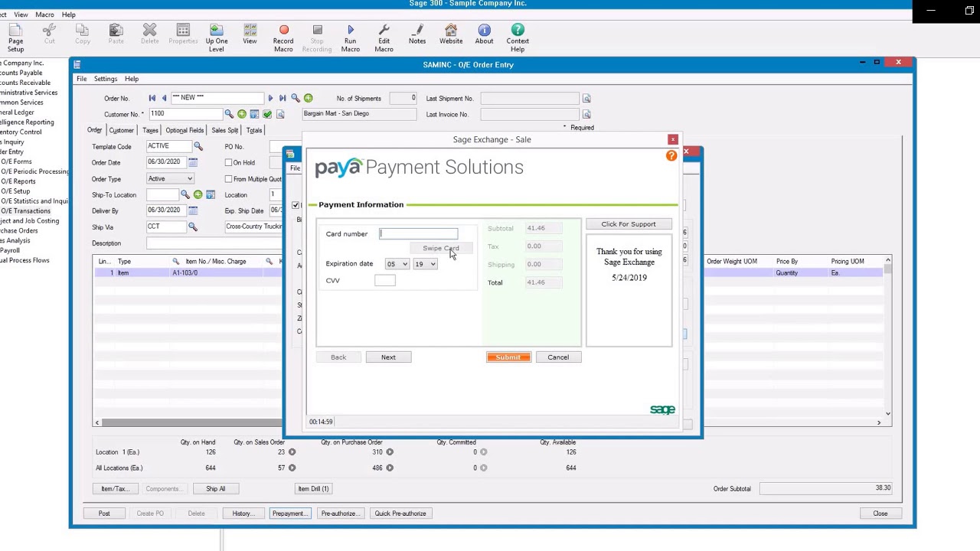Open the Notes toolbar icon
980x551 pixels.
coord(417,35)
